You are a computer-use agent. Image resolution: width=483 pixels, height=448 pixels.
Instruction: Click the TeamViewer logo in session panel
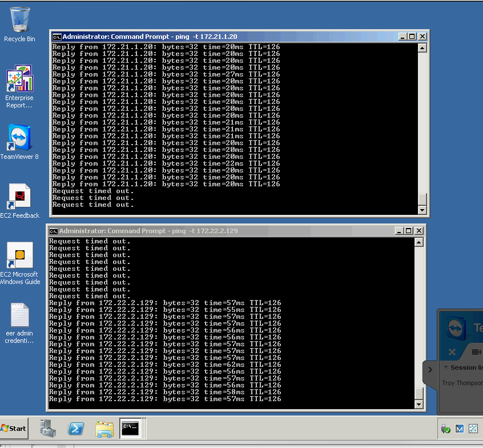coord(456,328)
